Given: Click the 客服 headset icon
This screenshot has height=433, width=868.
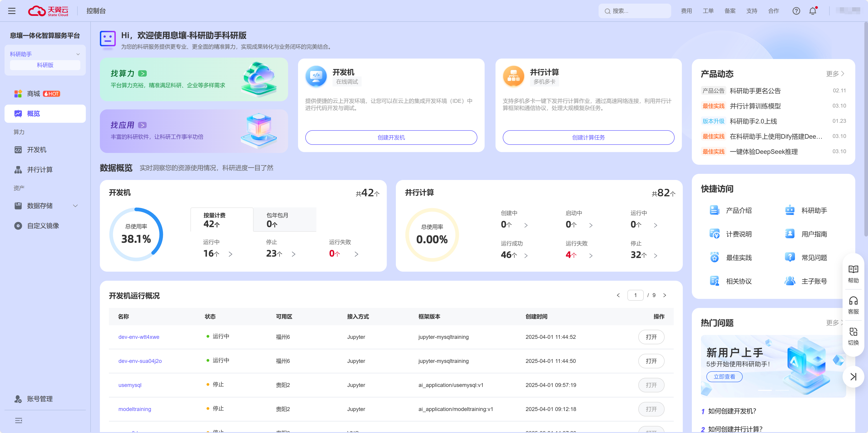Looking at the screenshot, I should (853, 300).
